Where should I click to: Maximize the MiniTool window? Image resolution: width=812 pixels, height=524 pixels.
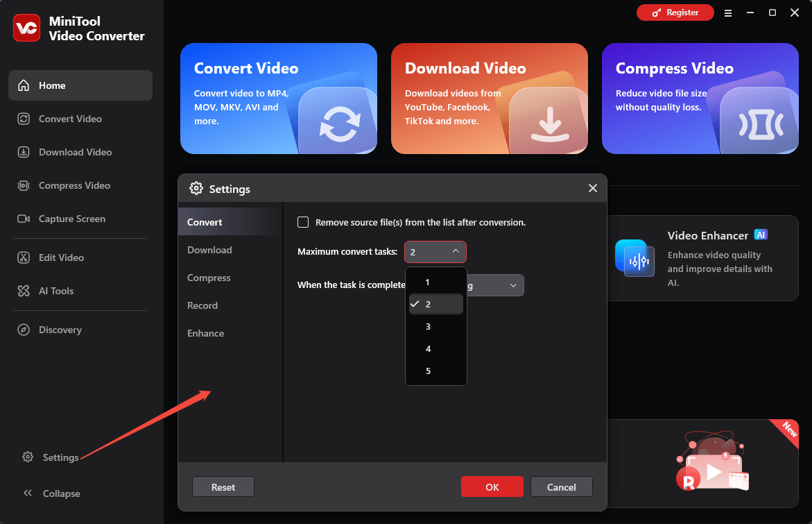pos(772,12)
